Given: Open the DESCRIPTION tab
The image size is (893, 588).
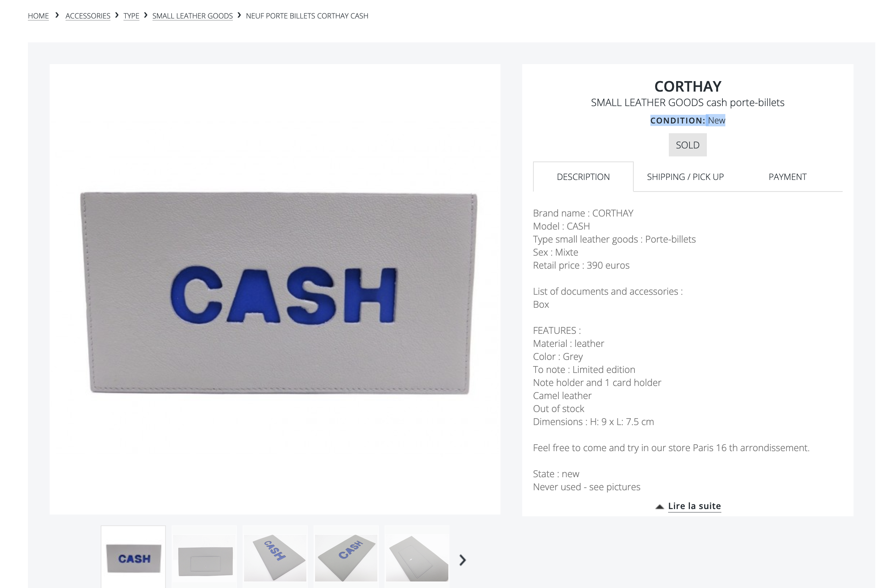Looking at the screenshot, I should (583, 177).
